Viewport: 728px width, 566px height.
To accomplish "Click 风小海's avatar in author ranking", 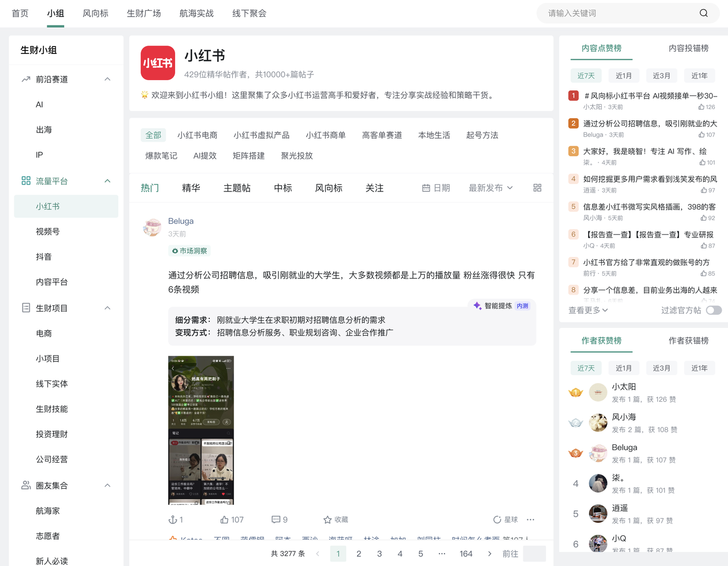I will point(598,423).
